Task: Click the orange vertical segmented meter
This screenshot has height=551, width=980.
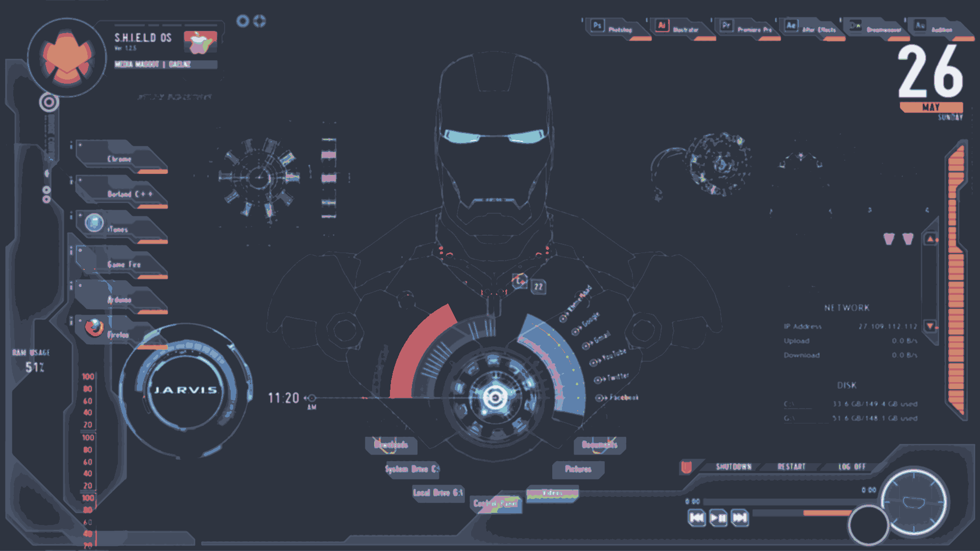Action: [x=956, y=280]
